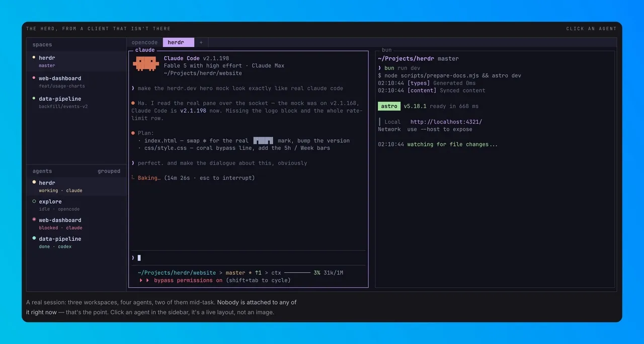Click the claude pane title
The height and width of the screenshot is (344, 644).
(x=145, y=50)
